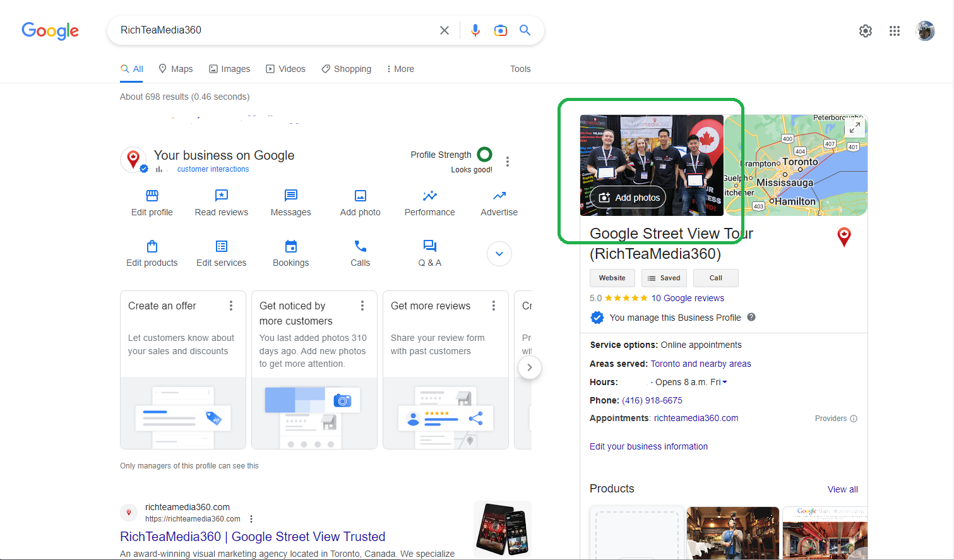Viewport: 954px width, 560px height.
Task: Open the team photo thumbnail
Action: pos(652,165)
